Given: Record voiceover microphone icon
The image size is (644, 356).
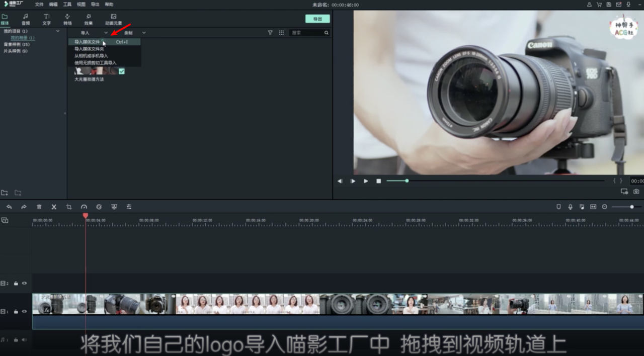Looking at the screenshot, I should (570, 207).
